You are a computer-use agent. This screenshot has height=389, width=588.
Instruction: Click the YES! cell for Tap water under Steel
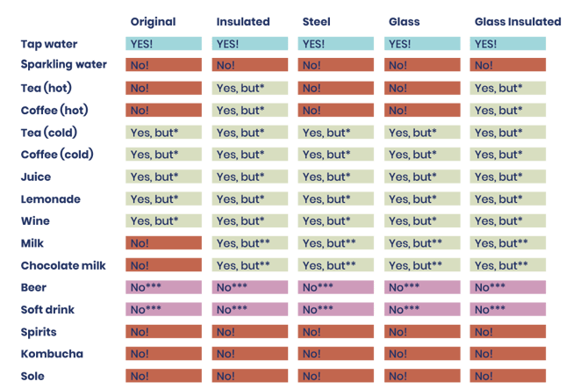[336, 43]
